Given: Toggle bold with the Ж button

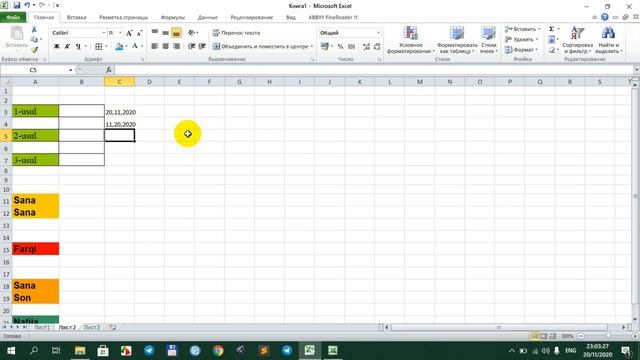Looking at the screenshot, I should (x=57, y=47).
